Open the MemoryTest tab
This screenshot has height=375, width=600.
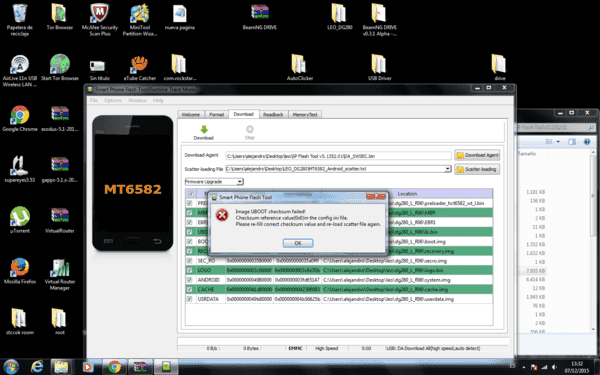click(x=305, y=114)
